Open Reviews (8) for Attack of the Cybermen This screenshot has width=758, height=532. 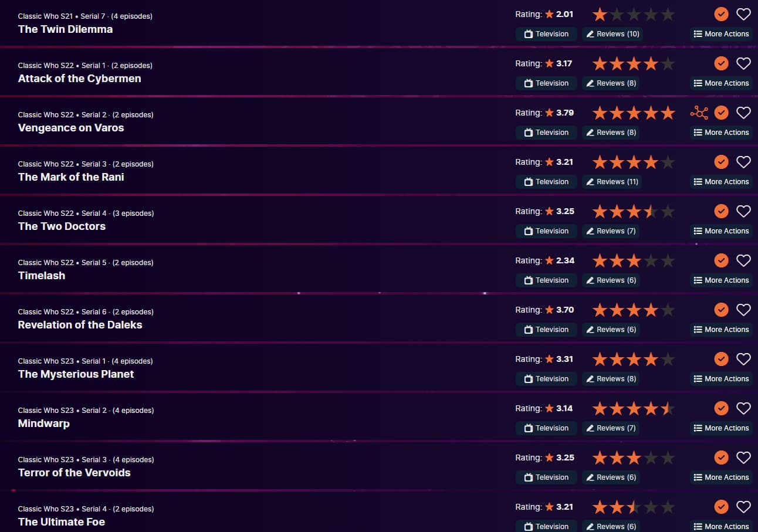point(611,83)
